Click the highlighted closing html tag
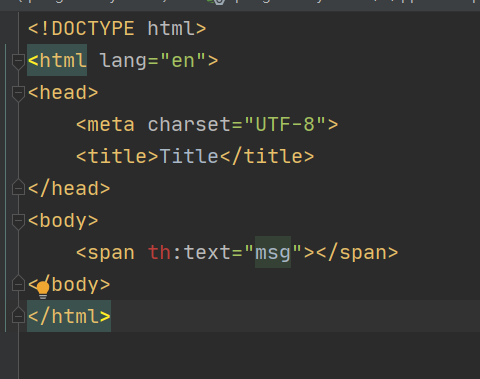 tap(69, 316)
